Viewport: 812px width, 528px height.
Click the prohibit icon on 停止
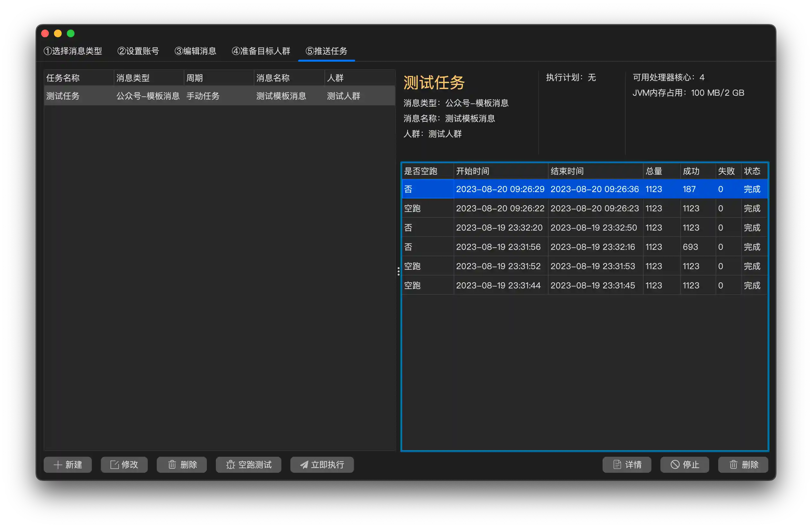tap(675, 464)
